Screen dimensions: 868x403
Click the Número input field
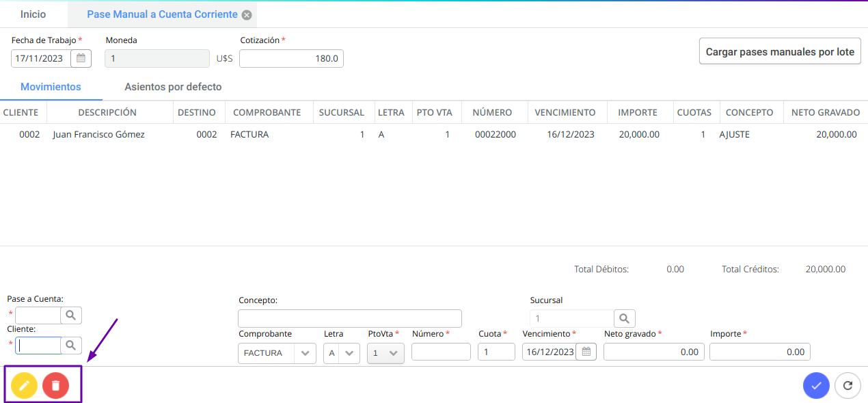(x=441, y=352)
